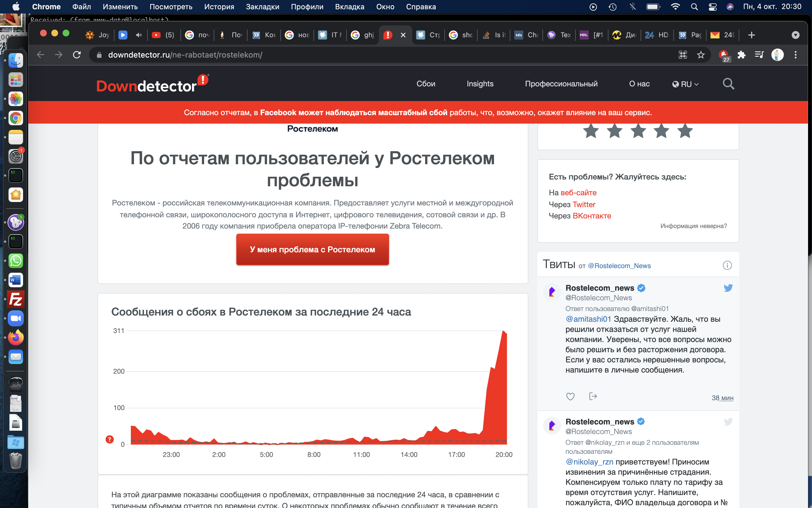Click the @nikolay_rzn mention link
This screenshot has width=812, height=508.
(590, 462)
